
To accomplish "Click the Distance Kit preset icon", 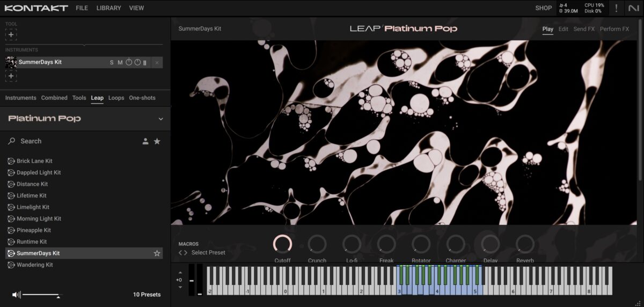I will coord(11,184).
